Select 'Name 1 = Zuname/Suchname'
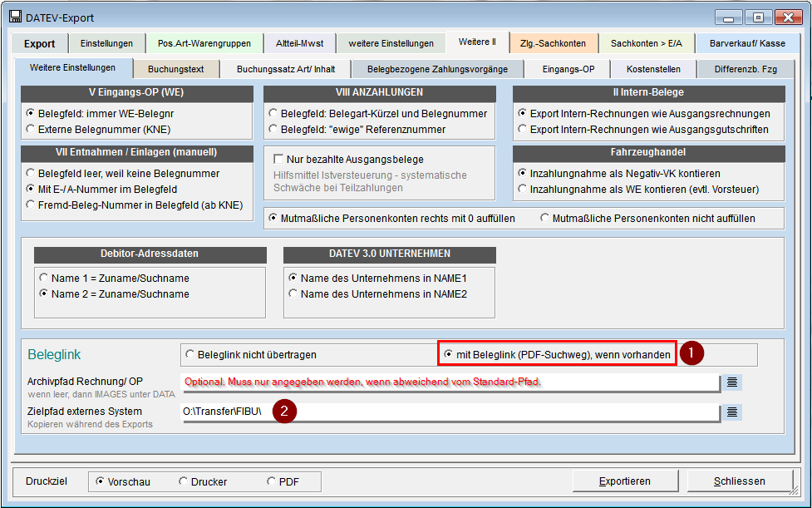Screen dimensions: 812x508 tap(115, 278)
